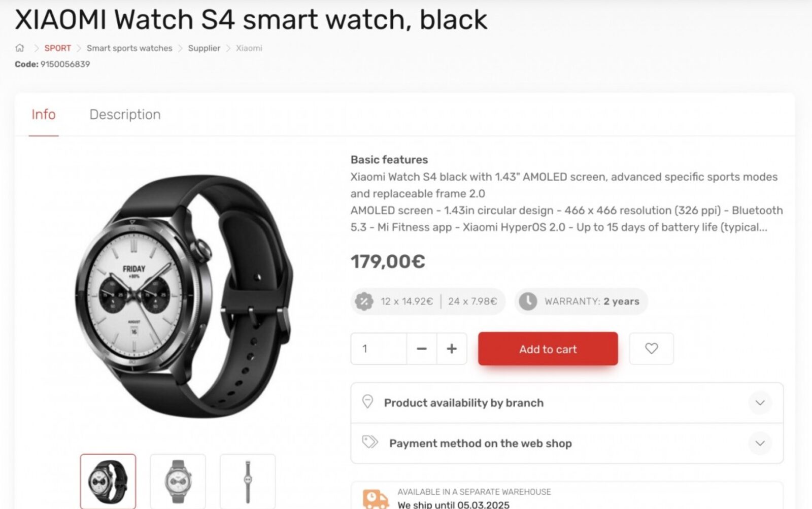
Task: Select the side-view strap thumbnail
Action: pyautogui.click(x=248, y=481)
